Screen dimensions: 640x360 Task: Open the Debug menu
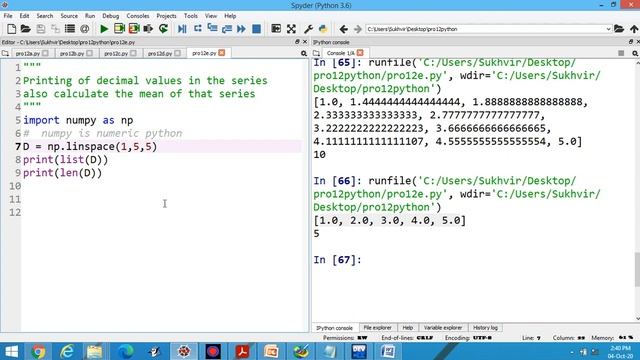pyautogui.click(x=111, y=16)
